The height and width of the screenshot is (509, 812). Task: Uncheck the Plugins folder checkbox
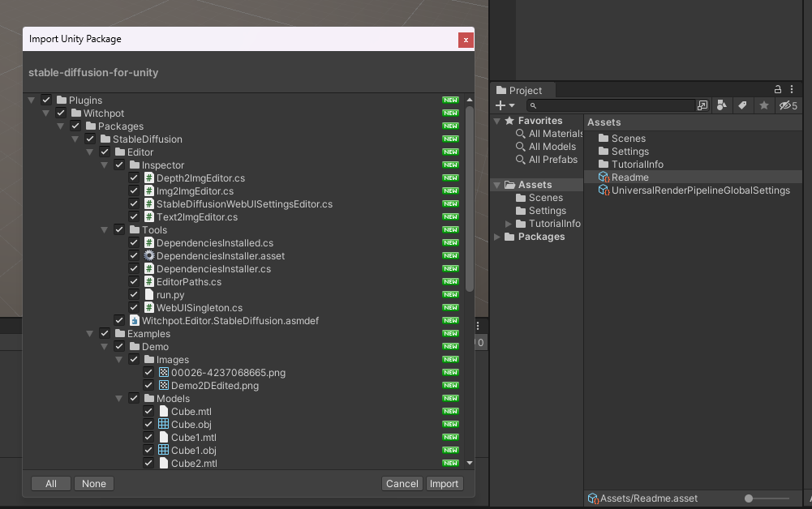click(x=46, y=100)
